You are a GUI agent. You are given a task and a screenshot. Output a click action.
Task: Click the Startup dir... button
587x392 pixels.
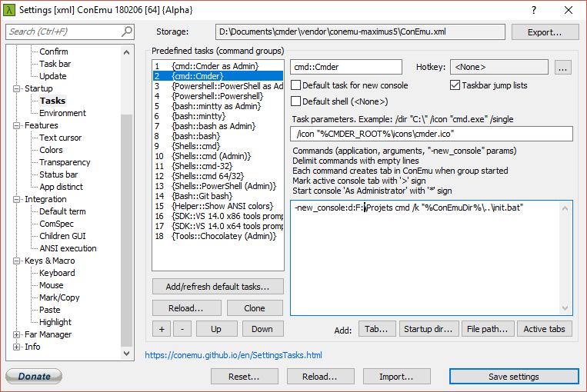pyautogui.click(x=429, y=329)
